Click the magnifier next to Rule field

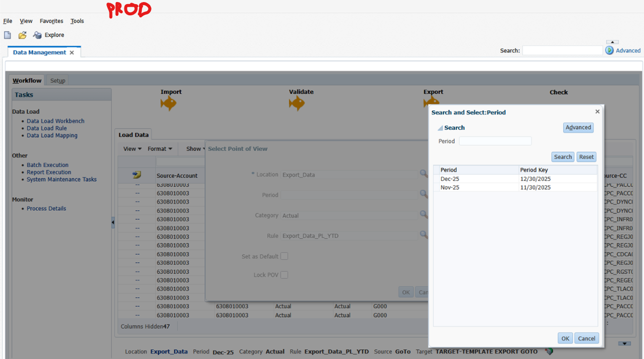(423, 235)
